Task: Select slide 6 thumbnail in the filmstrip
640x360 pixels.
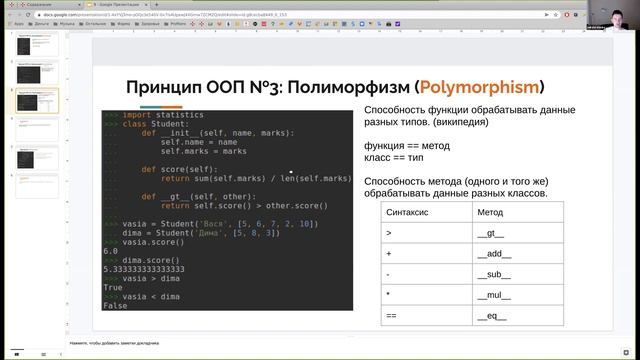Action: click(37, 186)
